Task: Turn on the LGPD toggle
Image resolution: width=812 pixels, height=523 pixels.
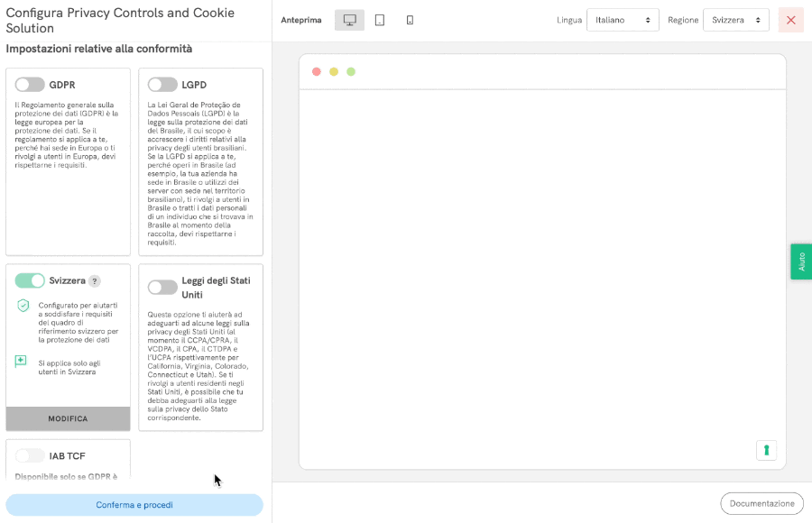Action: 162,85
